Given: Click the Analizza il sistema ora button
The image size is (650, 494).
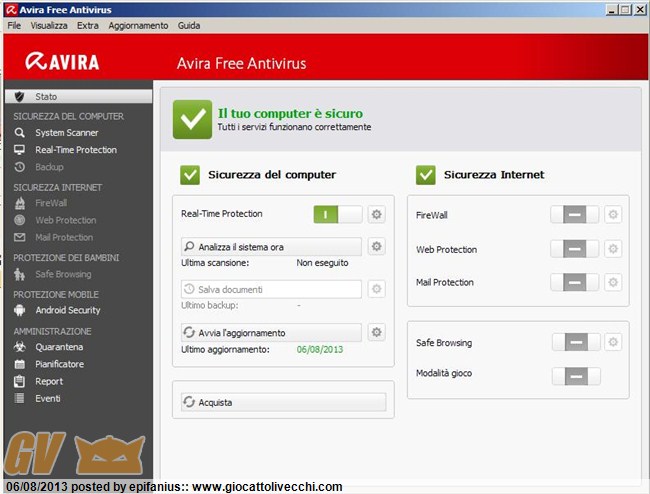Looking at the screenshot, I should coord(270,246).
